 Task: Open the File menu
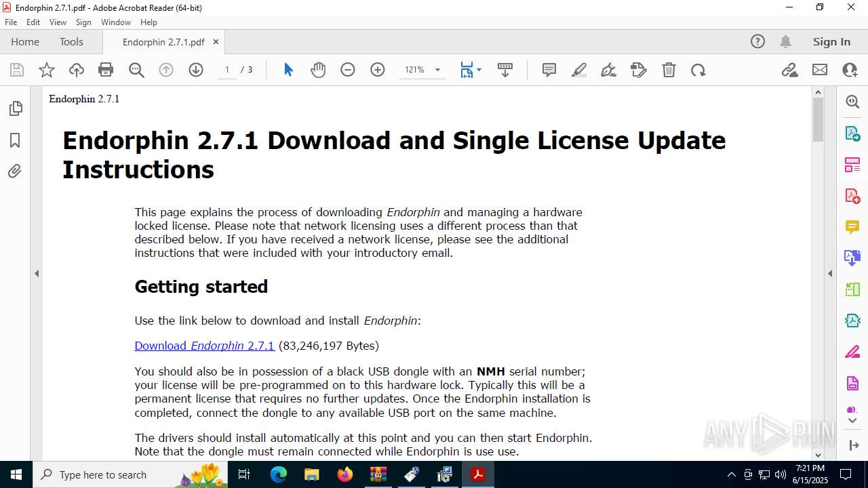click(11, 22)
